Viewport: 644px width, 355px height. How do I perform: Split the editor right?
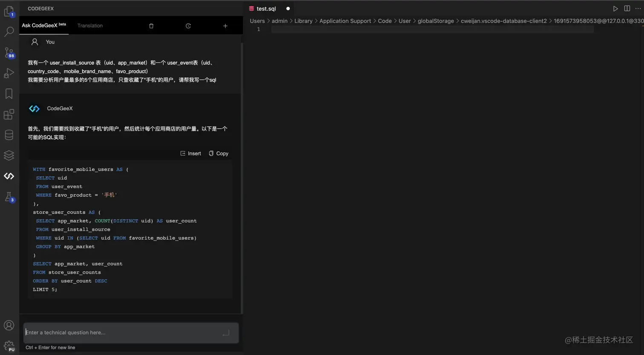627,9
